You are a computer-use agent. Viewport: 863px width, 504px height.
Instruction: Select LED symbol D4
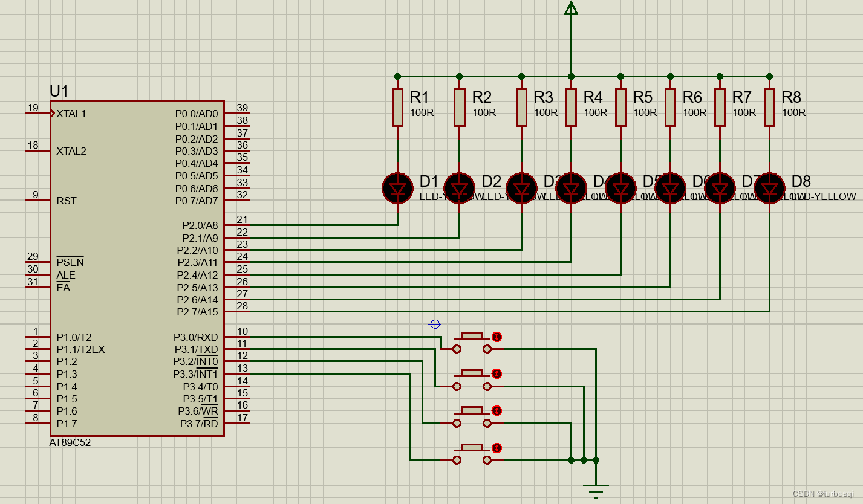tap(571, 188)
